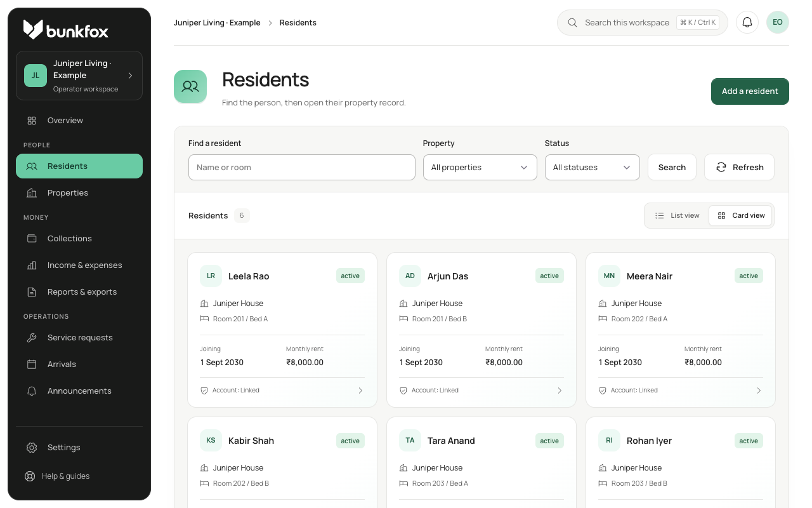Click the Help & guides lifebuoy icon
812x508 pixels.
coord(30,476)
